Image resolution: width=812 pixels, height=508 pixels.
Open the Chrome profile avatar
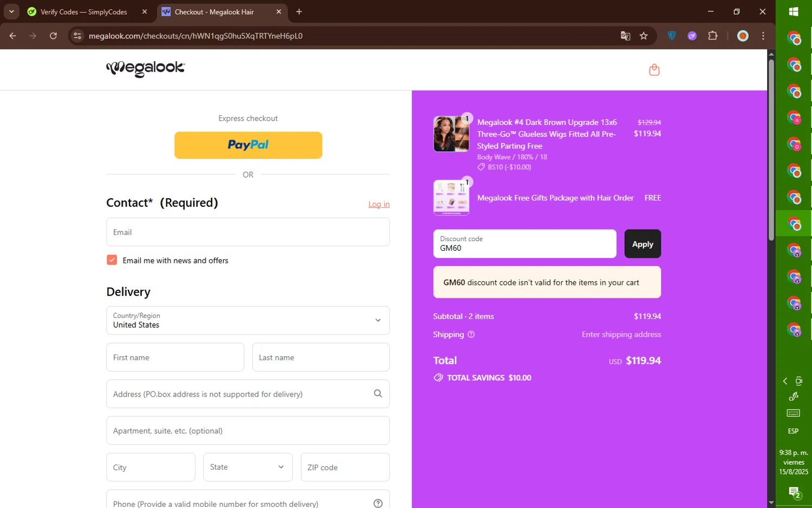(x=743, y=36)
